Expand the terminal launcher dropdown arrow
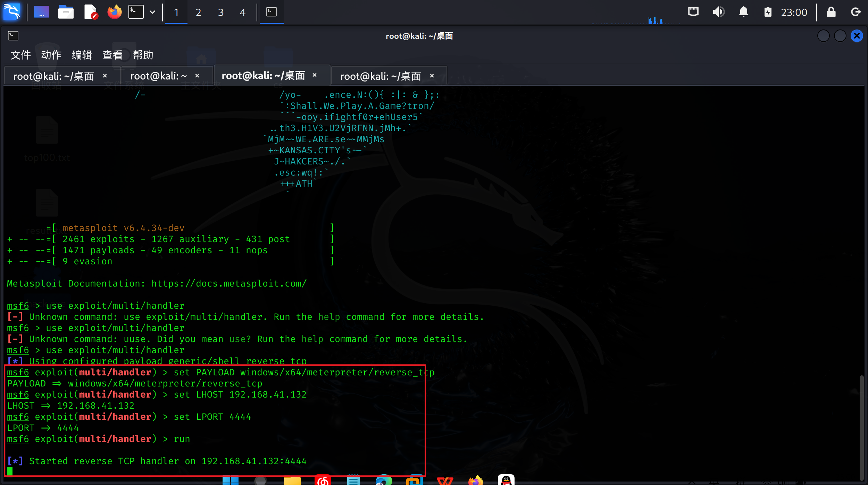868x485 pixels. [x=152, y=12]
